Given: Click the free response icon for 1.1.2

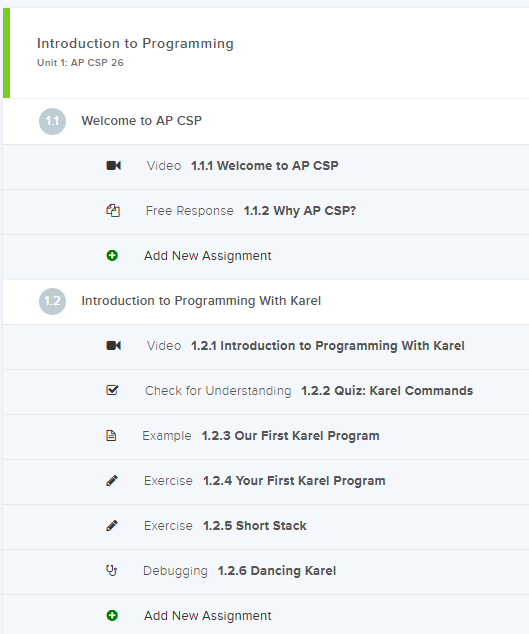Looking at the screenshot, I should [x=113, y=211].
